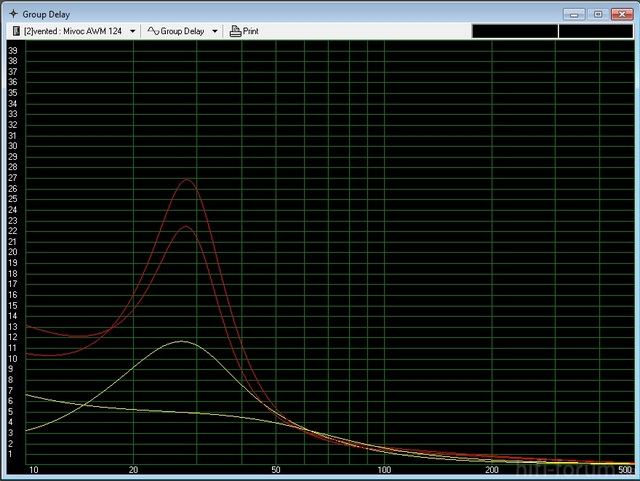Click the second black readout field in toolbar
Screen dimensions: 640x481
(596, 31)
